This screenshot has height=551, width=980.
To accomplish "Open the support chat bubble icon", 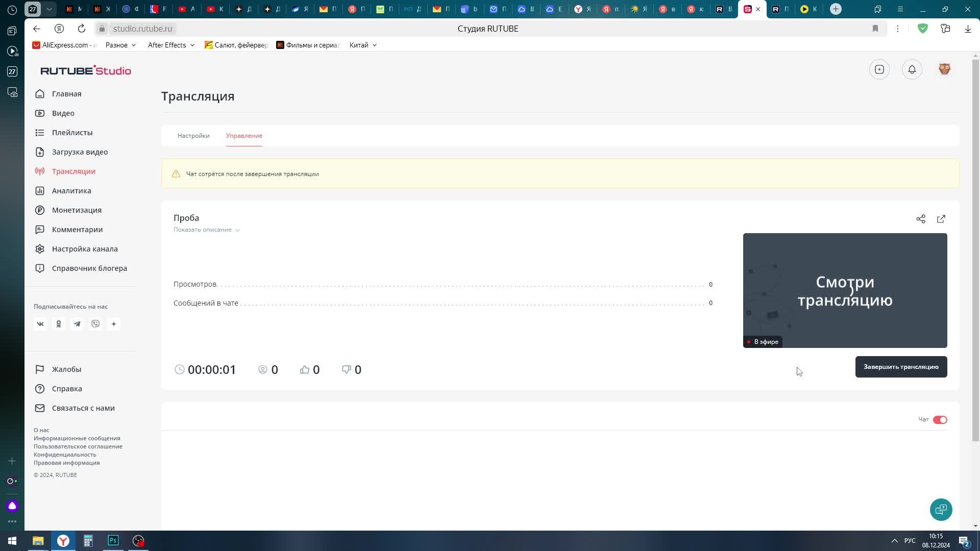I will point(941,509).
